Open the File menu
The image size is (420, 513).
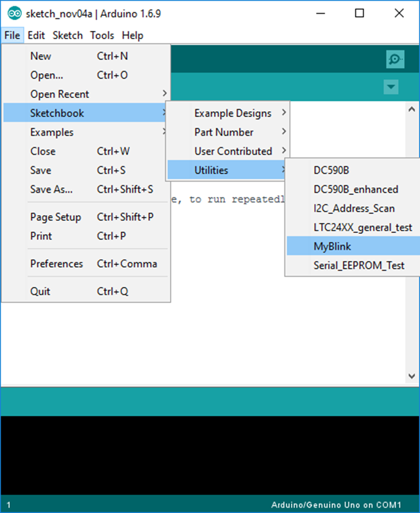click(x=12, y=36)
